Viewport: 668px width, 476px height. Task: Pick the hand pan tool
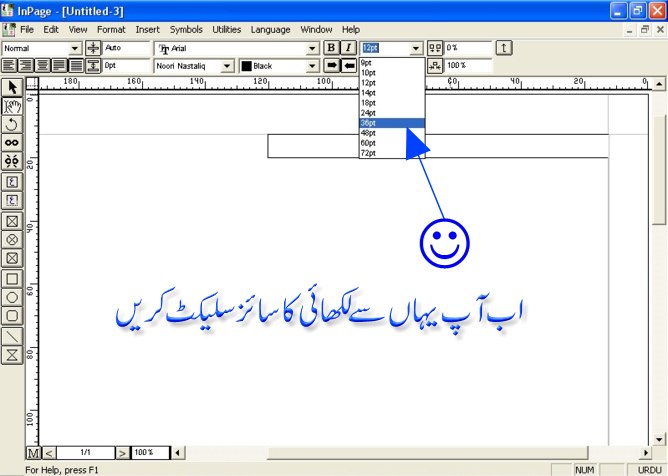pyautogui.click(x=12, y=106)
